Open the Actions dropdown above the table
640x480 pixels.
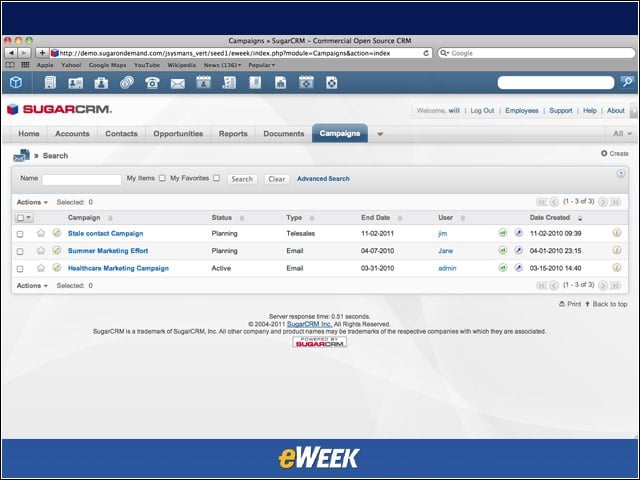click(x=32, y=202)
